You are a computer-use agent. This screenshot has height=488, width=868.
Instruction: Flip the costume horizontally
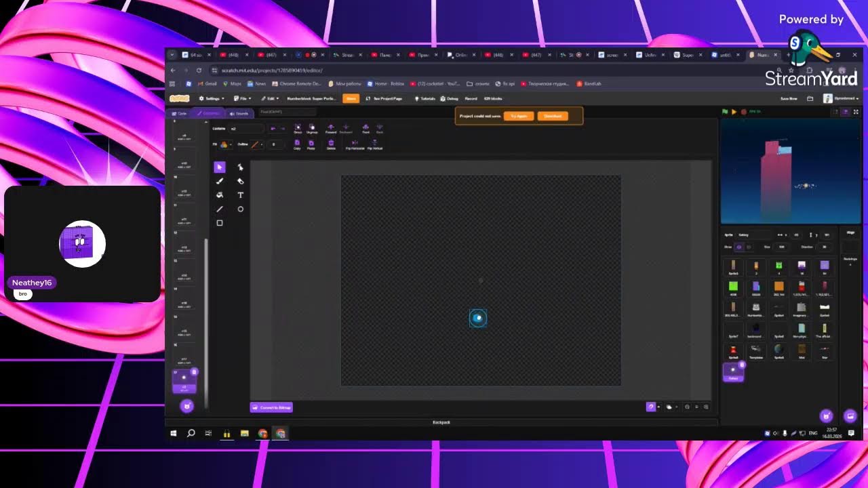pos(355,144)
